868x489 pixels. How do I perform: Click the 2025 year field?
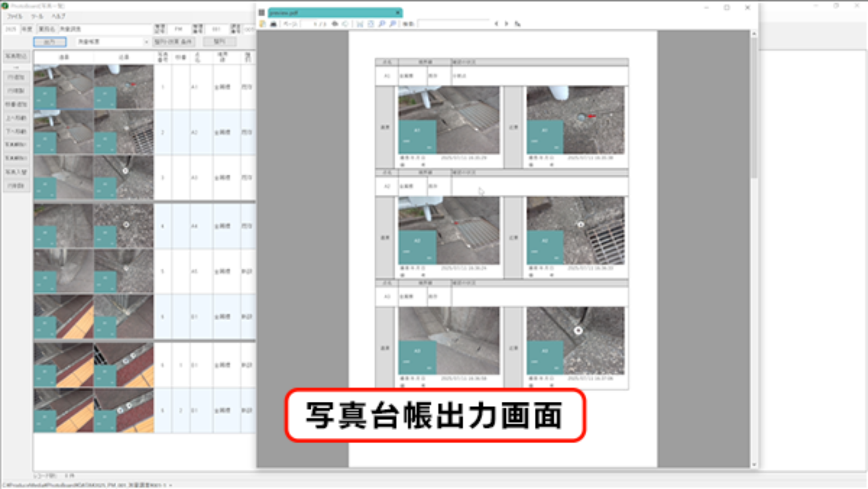[11, 29]
